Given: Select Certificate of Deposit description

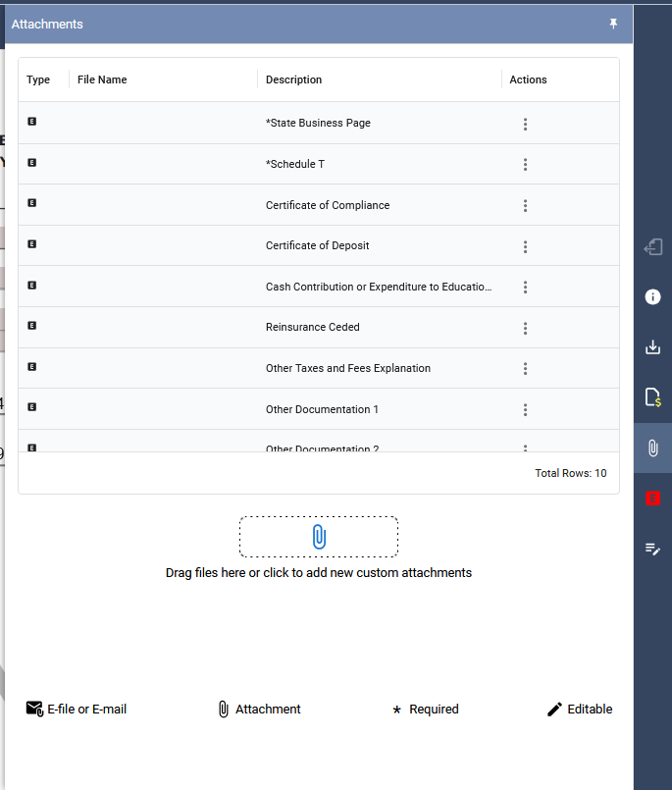Looking at the screenshot, I should 318,245.
